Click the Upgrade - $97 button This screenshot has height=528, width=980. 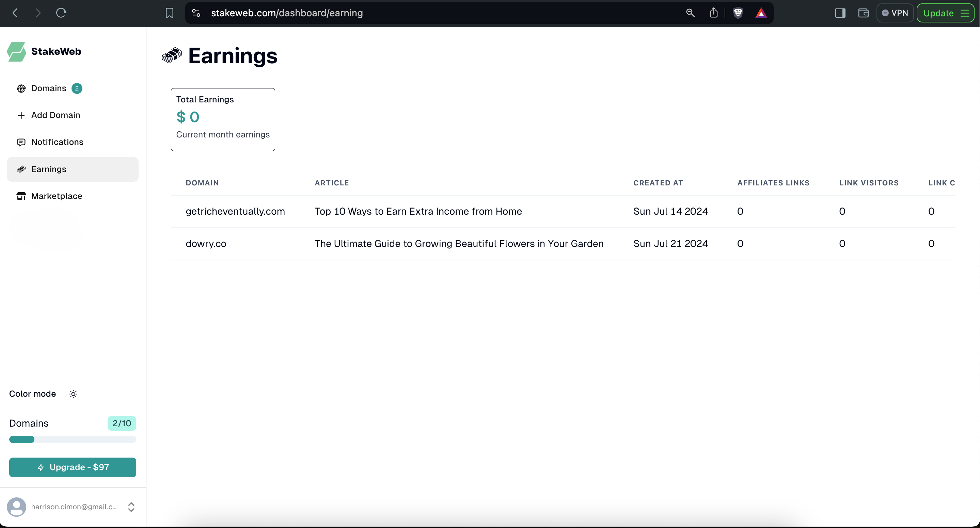tap(73, 467)
